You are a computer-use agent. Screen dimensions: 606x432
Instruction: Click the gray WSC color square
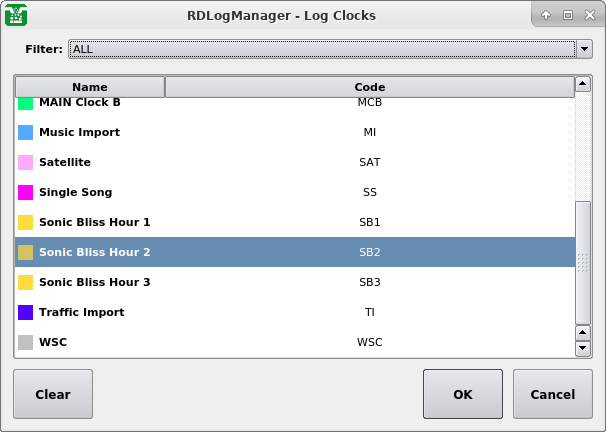pyautogui.click(x=25, y=342)
